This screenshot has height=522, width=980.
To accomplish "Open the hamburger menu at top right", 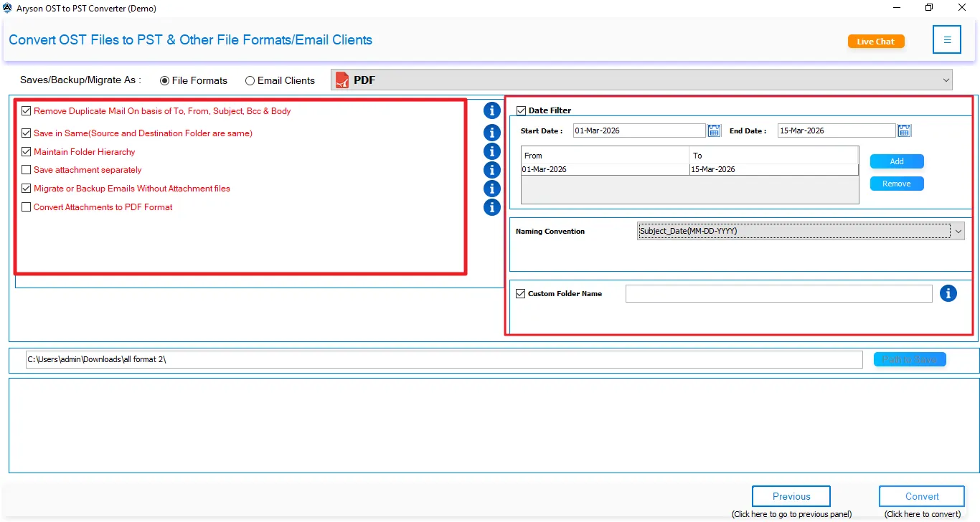I will (946, 39).
